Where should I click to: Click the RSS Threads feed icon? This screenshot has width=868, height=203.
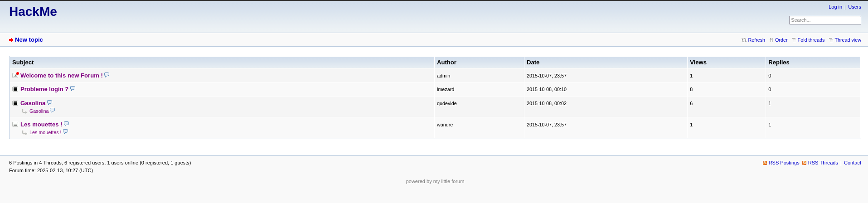(805, 163)
